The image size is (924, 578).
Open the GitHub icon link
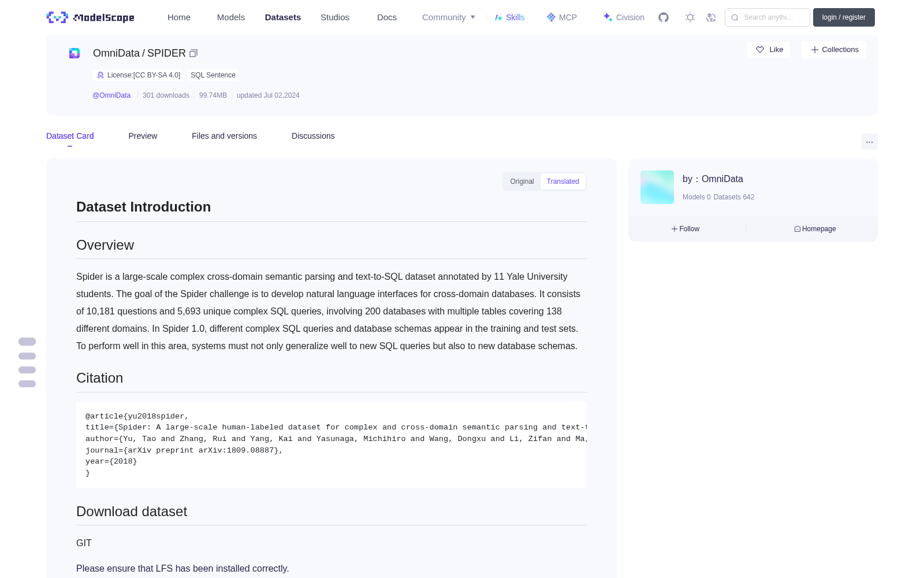coord(664,17)
